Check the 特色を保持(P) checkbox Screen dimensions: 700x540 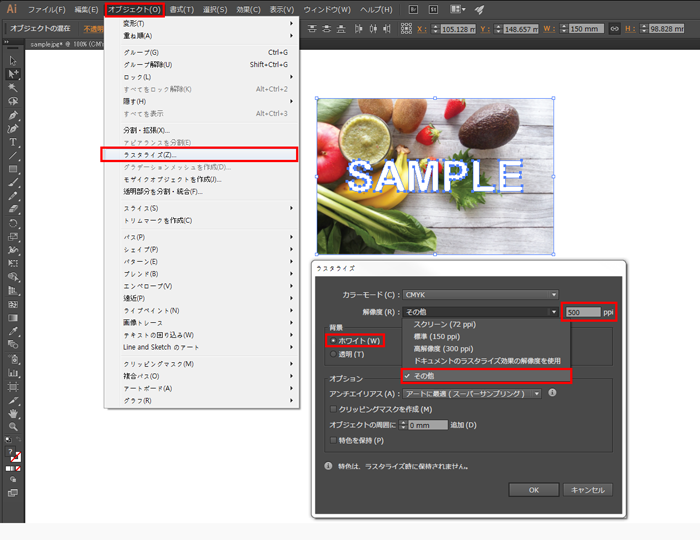coord(333,440)
